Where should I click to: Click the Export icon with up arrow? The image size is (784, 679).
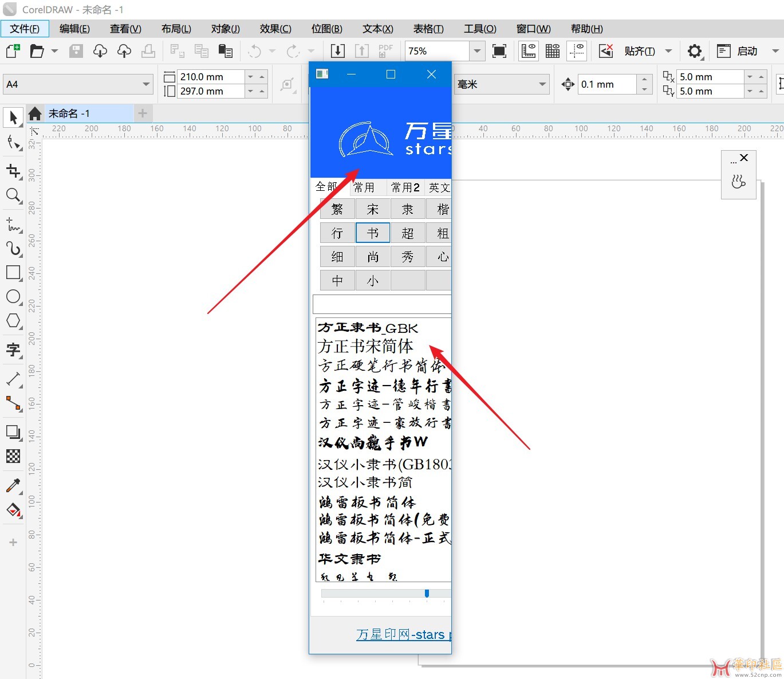click(x=362, y=51)
